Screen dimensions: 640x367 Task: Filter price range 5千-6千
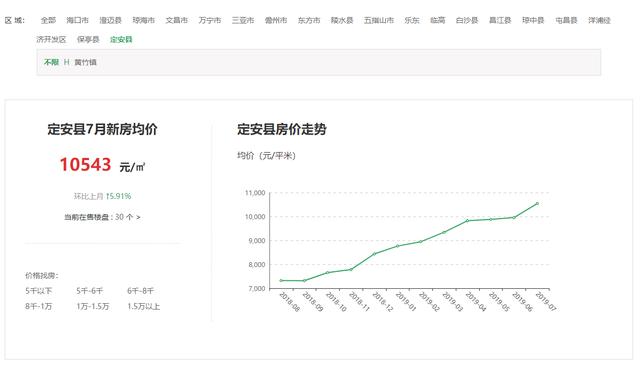pyautogui.click(x=89, y=291)
